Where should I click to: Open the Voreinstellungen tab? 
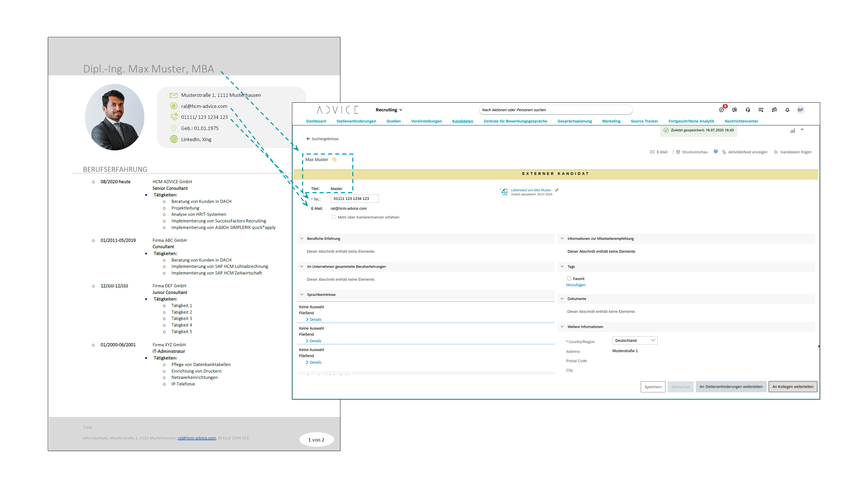[427, 121]
